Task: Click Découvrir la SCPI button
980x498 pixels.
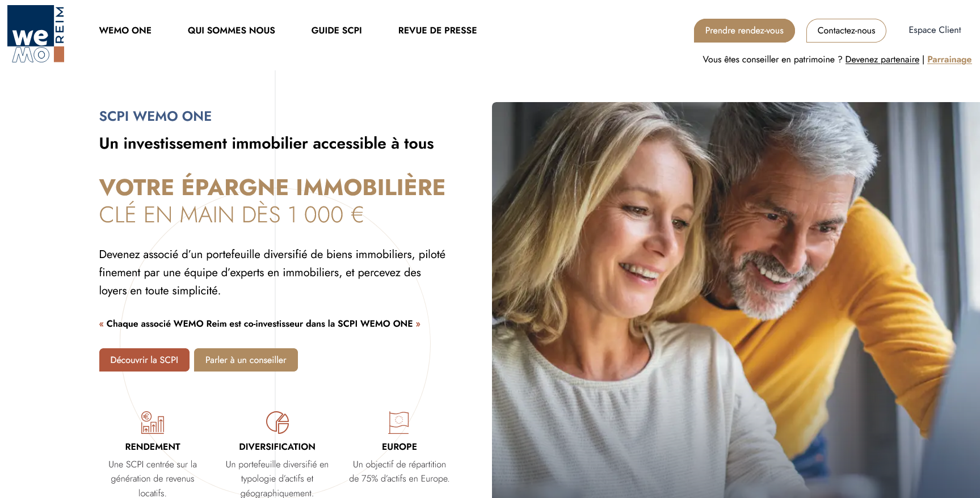Action: (144, 360)
